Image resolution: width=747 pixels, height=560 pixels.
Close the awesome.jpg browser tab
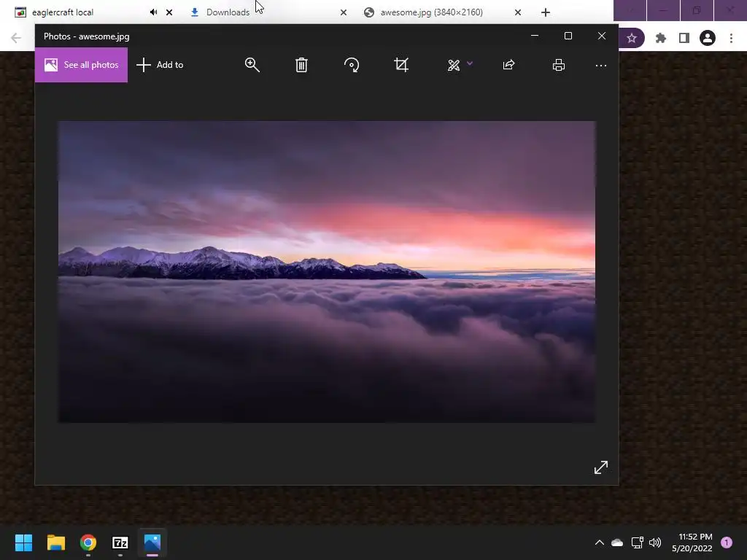pos(518,12)
